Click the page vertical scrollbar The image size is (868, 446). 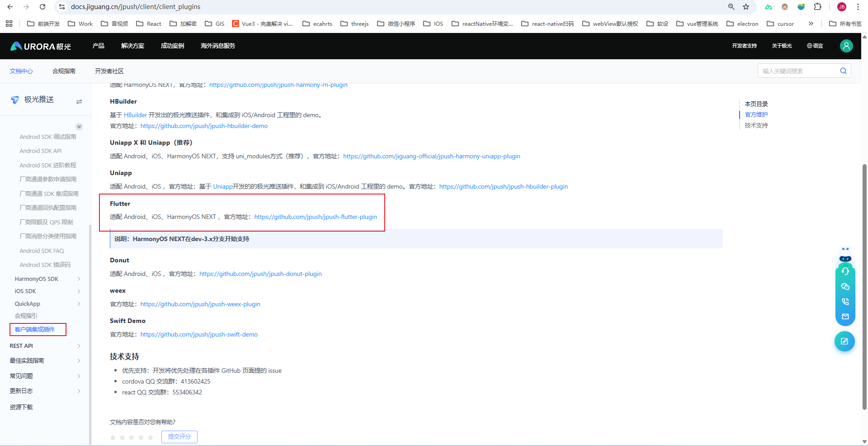tap(864, 287)
